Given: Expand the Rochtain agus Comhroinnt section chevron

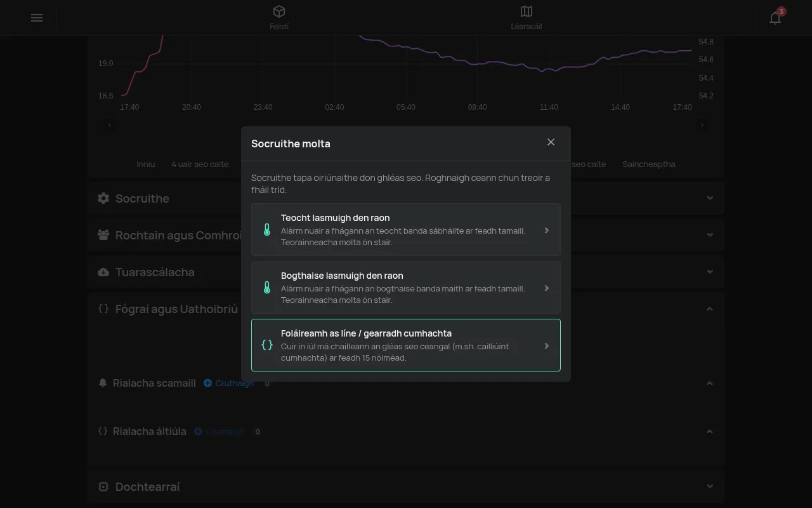Looking at the screenshot, I should coord(710,235).
